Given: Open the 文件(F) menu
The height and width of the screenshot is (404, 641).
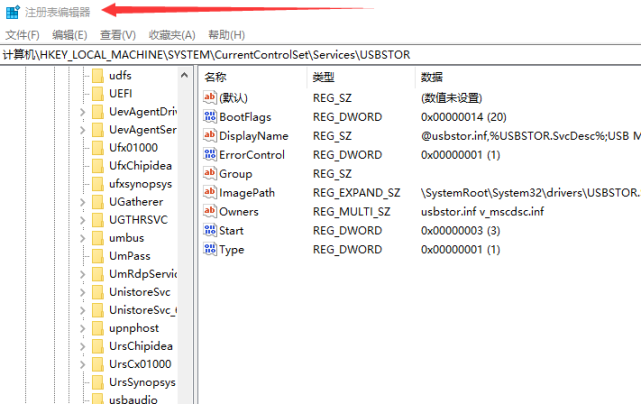Looking at the screenshot, I should [x=22, y=35].
